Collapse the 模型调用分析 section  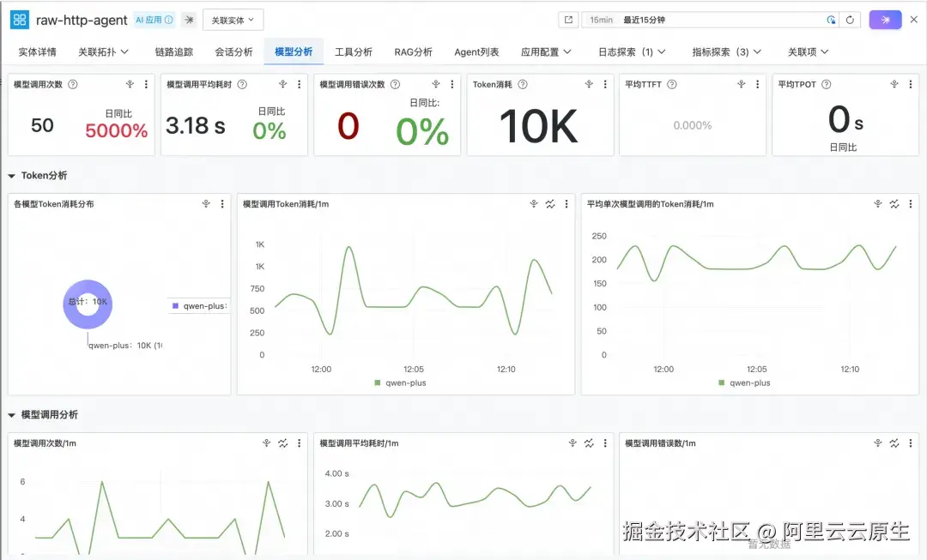click(11, 415)
